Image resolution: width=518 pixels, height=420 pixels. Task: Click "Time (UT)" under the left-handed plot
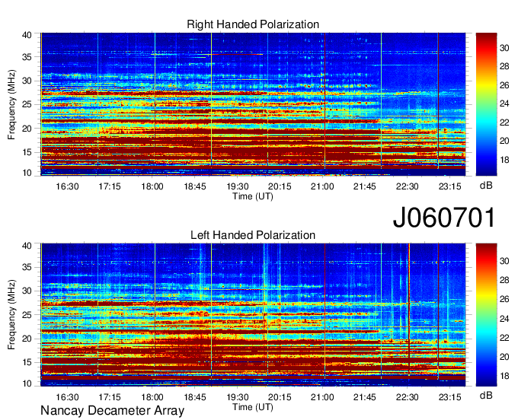pos(253,407)
